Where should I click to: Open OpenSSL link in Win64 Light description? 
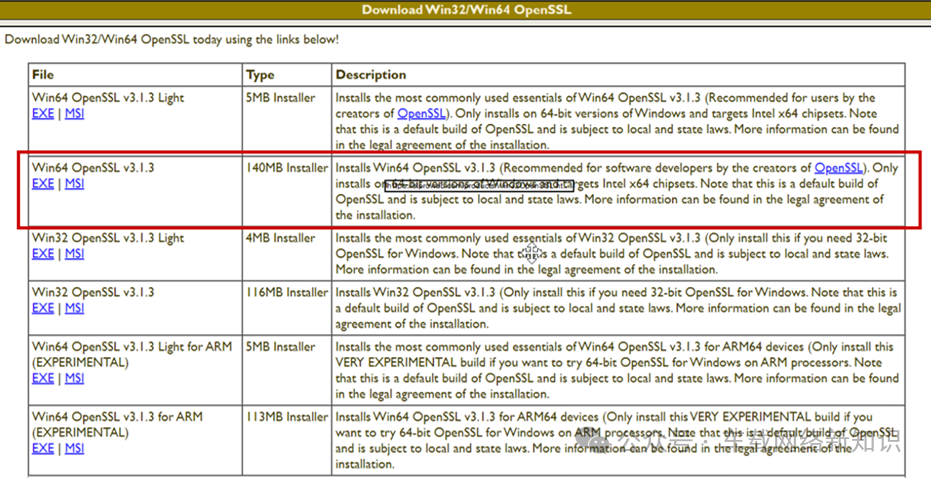(422, 113)
